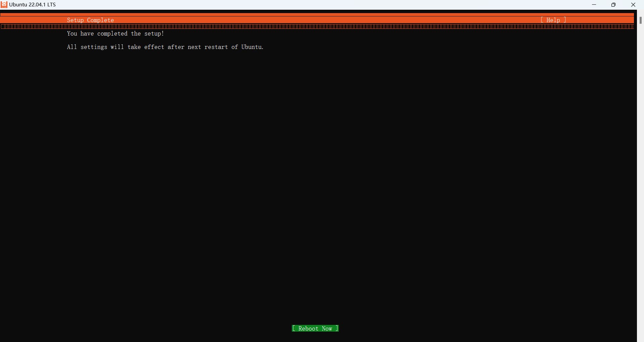Click the terminal vertical scrollbar thumb
Image resolution: width=644 pixels, height=342 pixels.
point(640,20)
